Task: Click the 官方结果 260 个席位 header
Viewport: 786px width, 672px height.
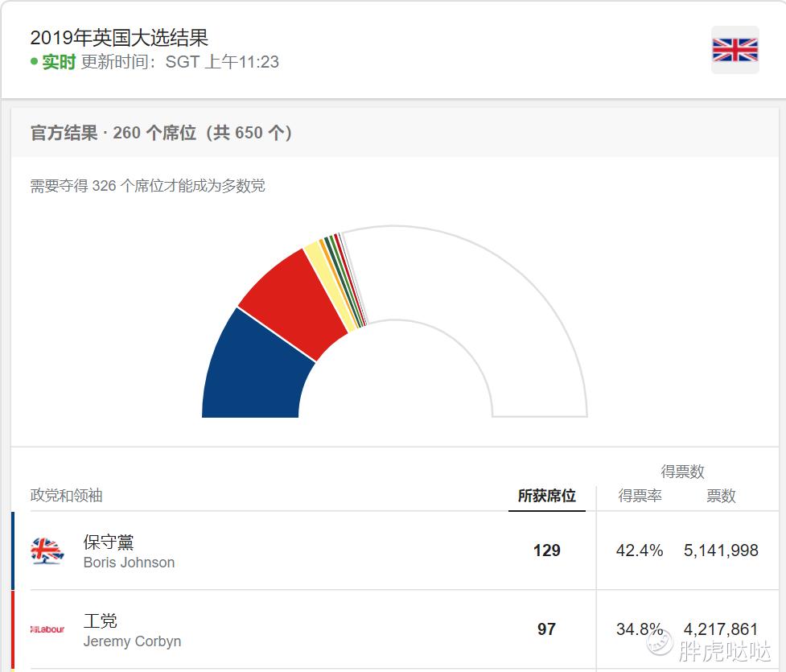Action: (161, 133)
